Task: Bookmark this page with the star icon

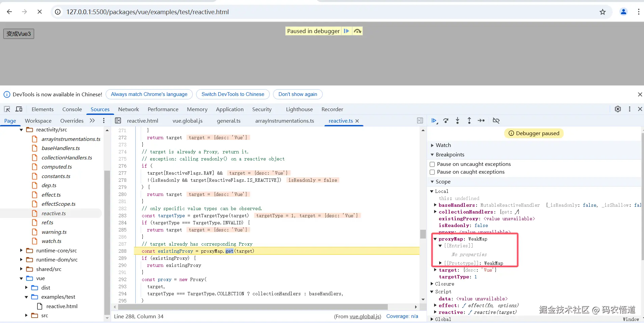Action: tap(602, 12)
